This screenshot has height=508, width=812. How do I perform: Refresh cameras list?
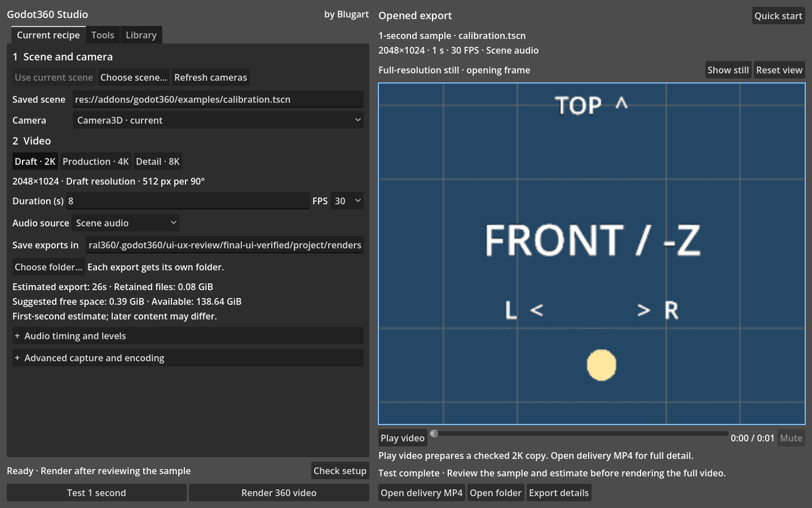tap(210, 77)
